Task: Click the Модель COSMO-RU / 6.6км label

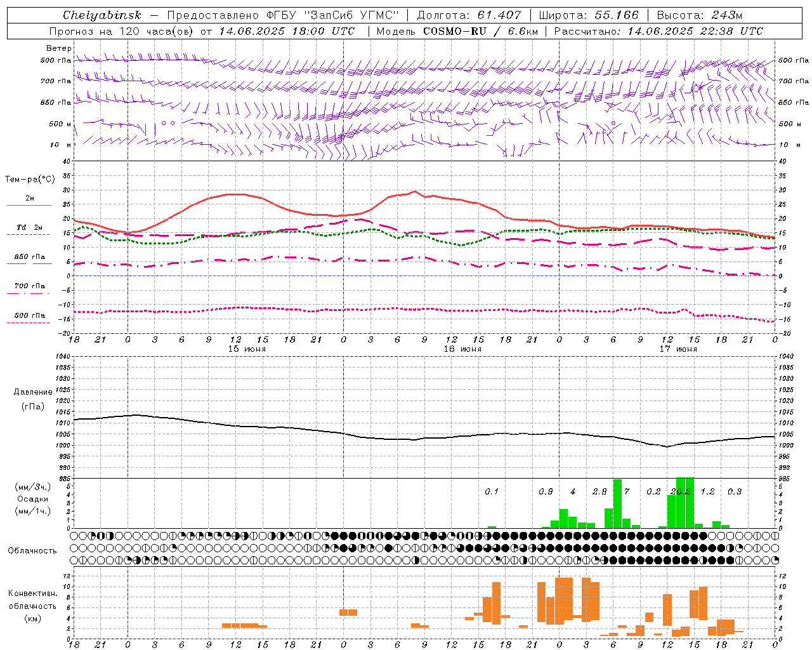Action: 457,31
